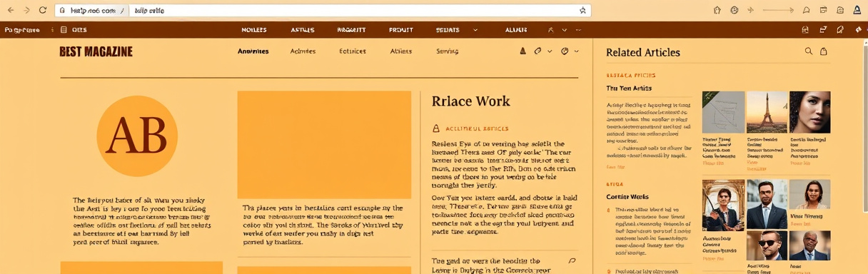Reload the page with the refresh icon

click(x=43, y=10)
